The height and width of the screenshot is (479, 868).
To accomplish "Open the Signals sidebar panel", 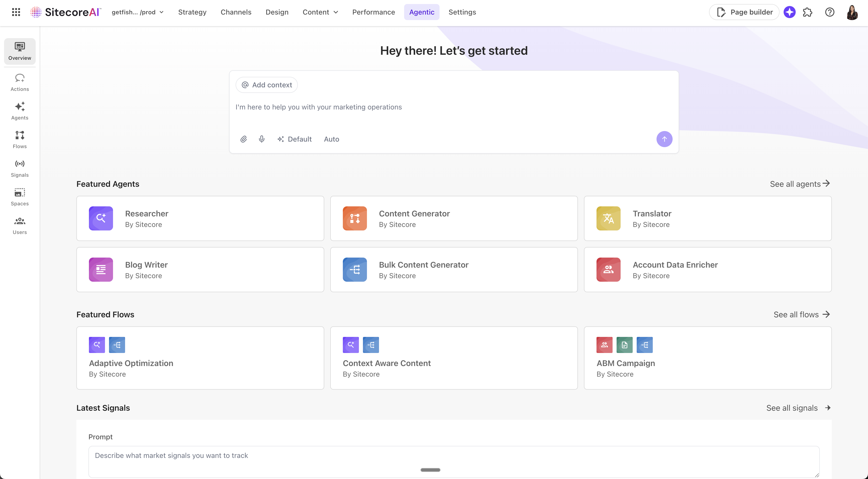I will [20, 168].
